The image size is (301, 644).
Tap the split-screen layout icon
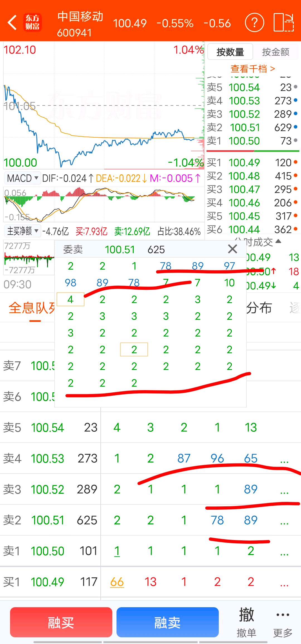pos(284,22)
